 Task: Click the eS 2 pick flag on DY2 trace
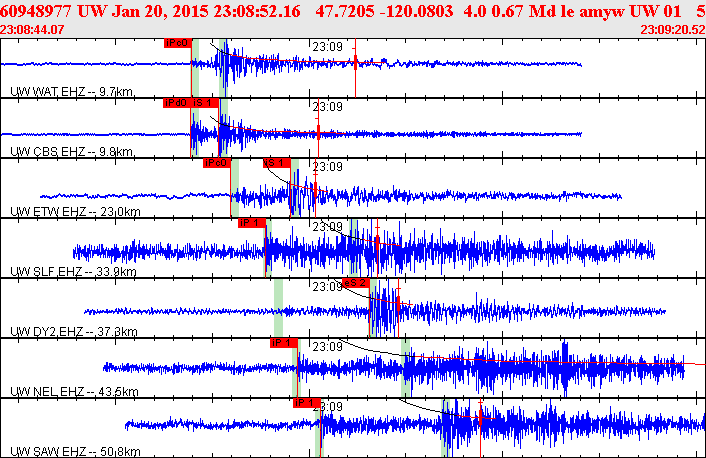click(x=356, y=283)
